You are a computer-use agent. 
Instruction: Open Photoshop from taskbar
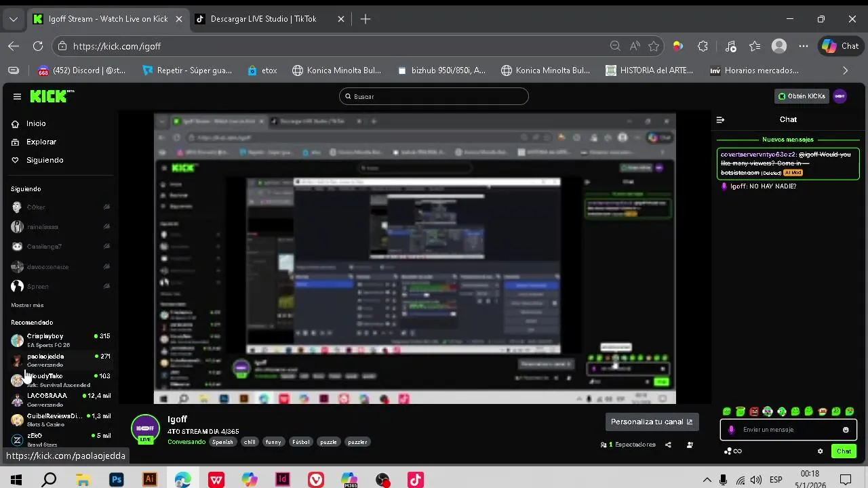tap(117, 480)
